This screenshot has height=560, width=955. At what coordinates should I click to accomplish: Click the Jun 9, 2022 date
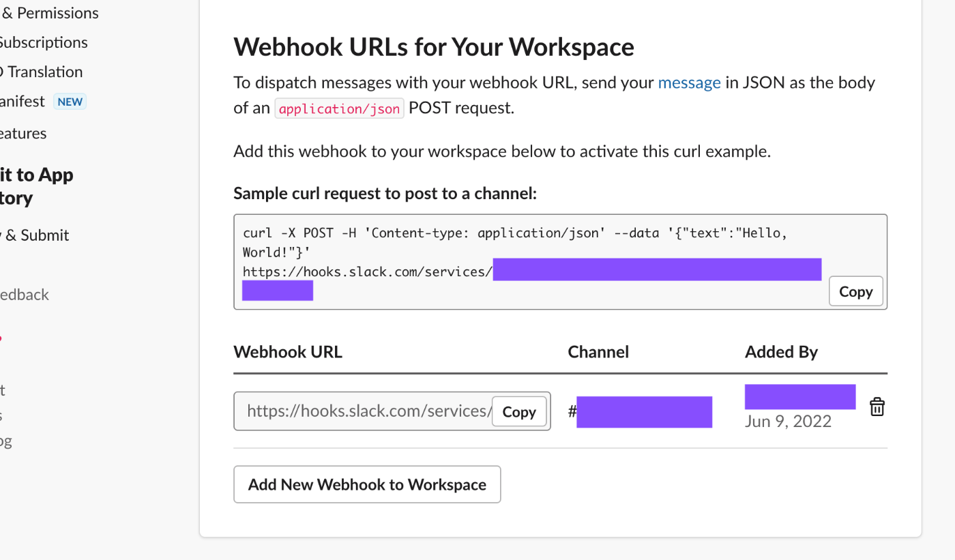pyautogui.click(x=788, y=421)
